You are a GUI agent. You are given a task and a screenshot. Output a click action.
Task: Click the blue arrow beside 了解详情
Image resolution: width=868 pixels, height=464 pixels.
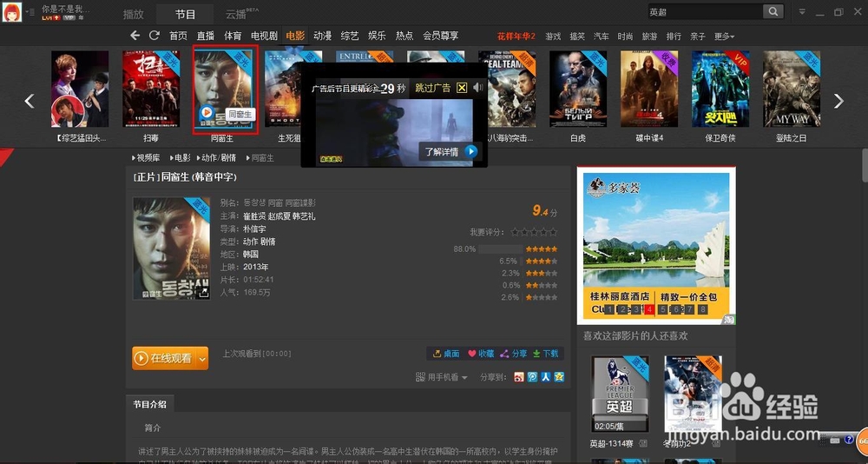coord(471,151)
